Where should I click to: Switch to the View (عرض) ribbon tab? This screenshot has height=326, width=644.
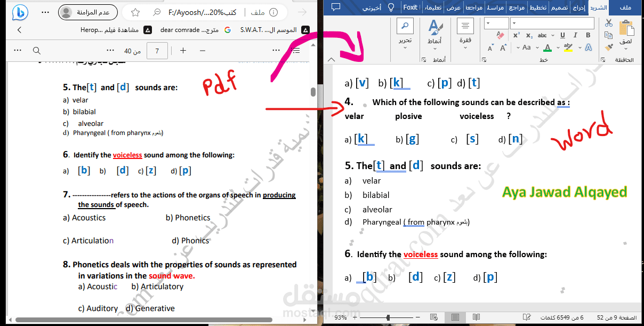coord(454,7)
